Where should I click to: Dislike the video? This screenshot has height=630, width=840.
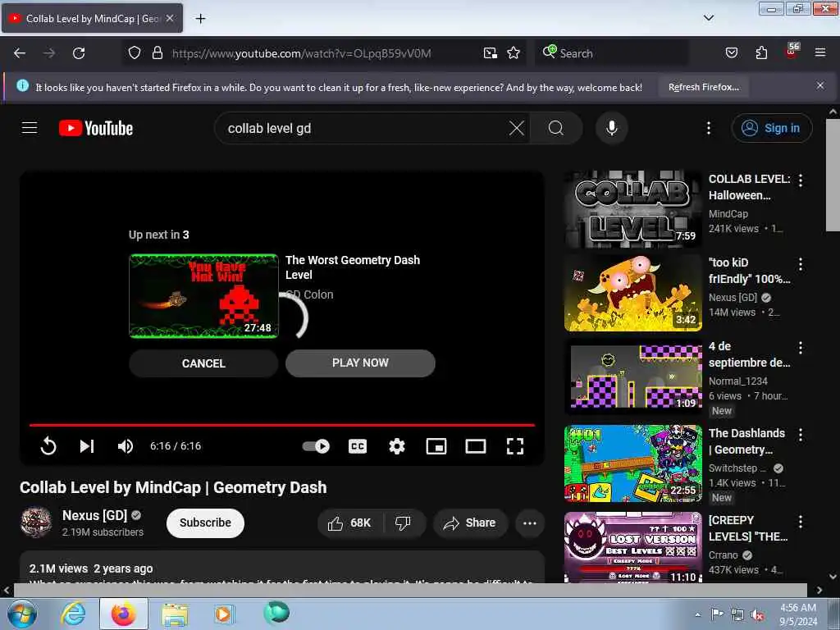tap(404, 523)
